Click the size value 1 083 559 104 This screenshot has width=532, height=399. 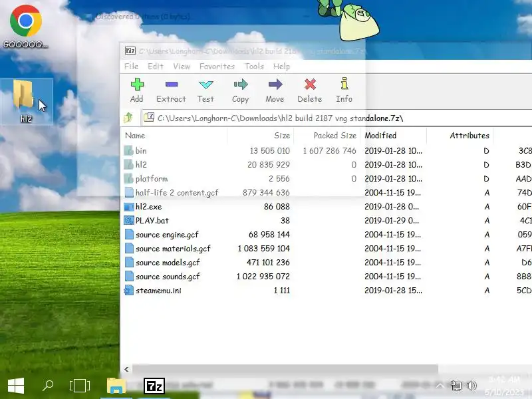point(264,249)
